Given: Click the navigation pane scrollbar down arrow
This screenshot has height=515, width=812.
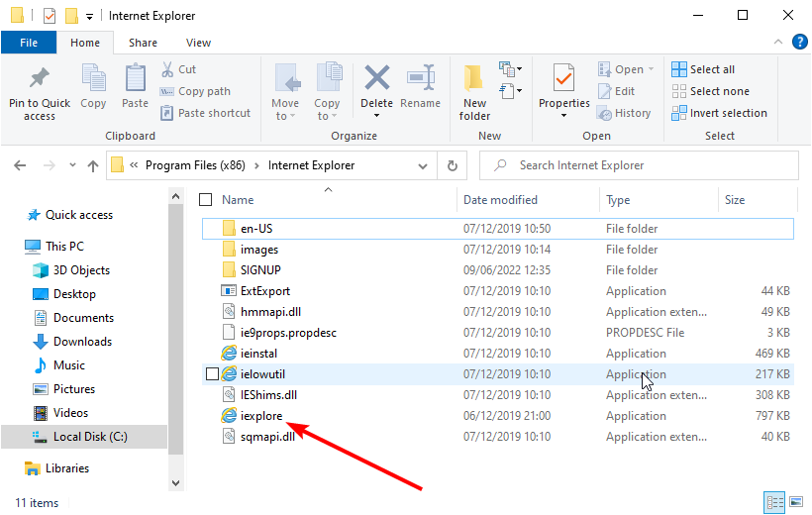Looking at the screenshot, I should tap(175, 483).
